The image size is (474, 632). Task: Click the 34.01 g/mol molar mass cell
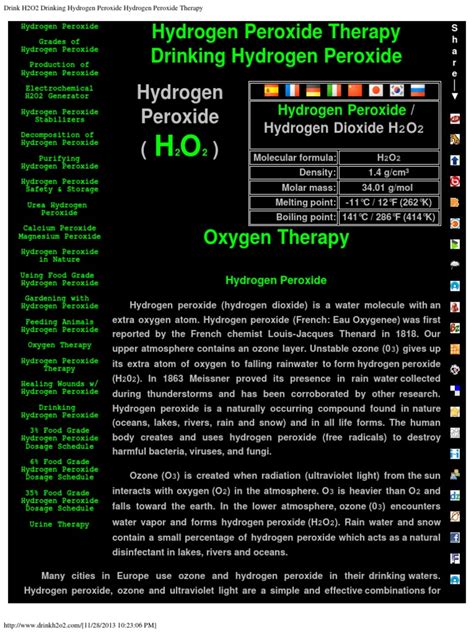pyautogui.click(x=388, y=187)
